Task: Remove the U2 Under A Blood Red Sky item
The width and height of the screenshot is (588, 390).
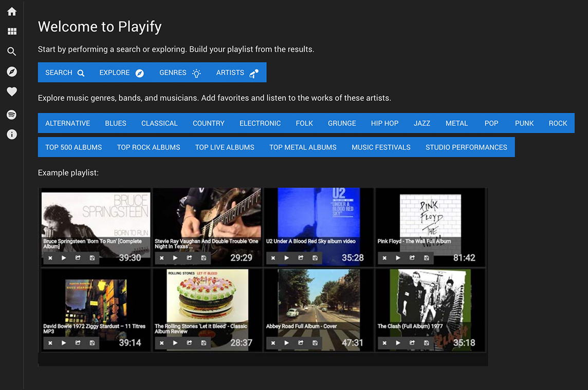Action: [273, 258]
